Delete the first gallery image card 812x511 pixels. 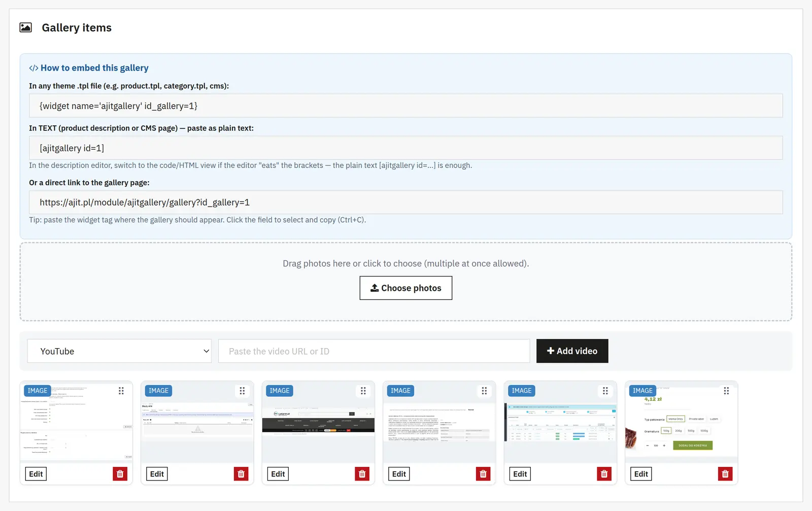(x=120, y=474)
